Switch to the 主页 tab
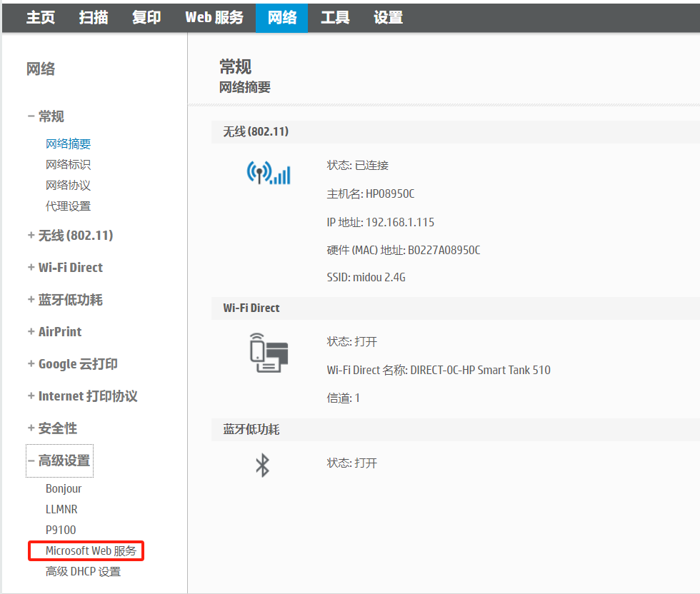The width and height of the screenshot is (700, 594). point(40,17)
